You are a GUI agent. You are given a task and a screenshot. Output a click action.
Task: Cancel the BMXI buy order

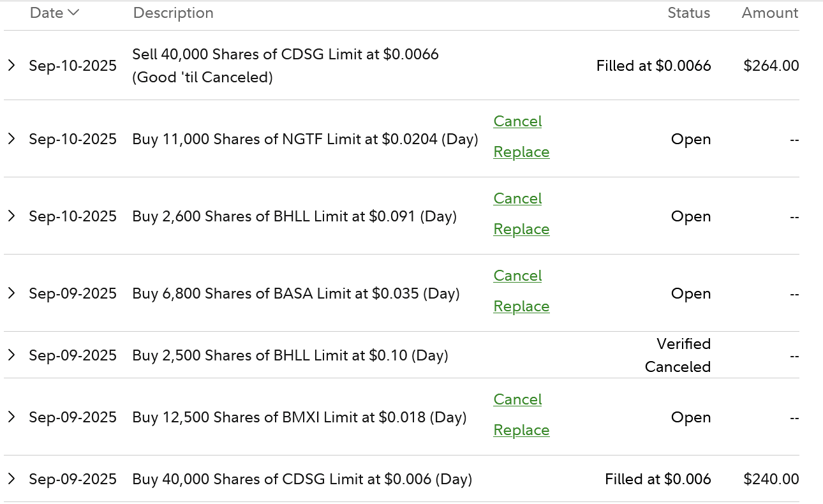[x=517, y=399]
